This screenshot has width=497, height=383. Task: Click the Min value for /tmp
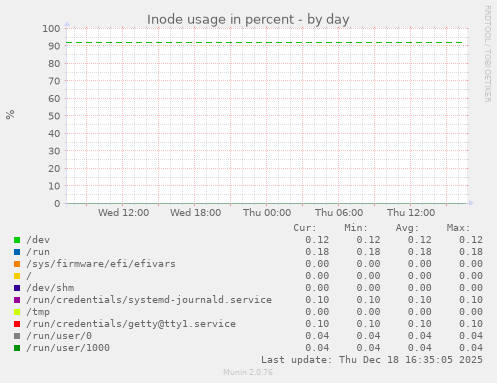[x=368, y=312]
